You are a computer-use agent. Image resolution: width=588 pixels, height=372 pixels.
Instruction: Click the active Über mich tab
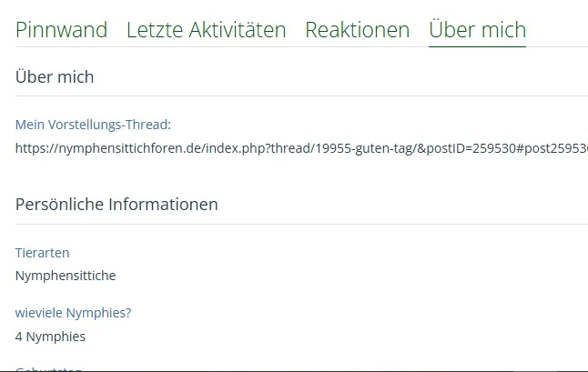(x=477, y=30)
